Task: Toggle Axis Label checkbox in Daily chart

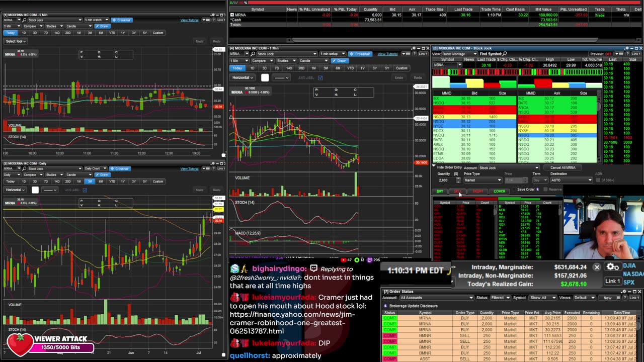Action: click(85, 190)
